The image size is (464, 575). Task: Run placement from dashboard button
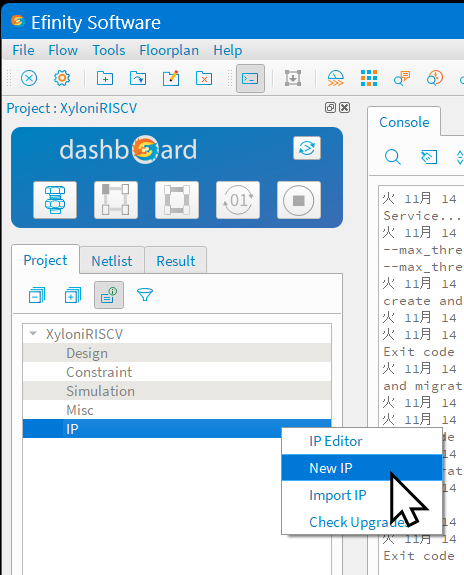(116, 200)
